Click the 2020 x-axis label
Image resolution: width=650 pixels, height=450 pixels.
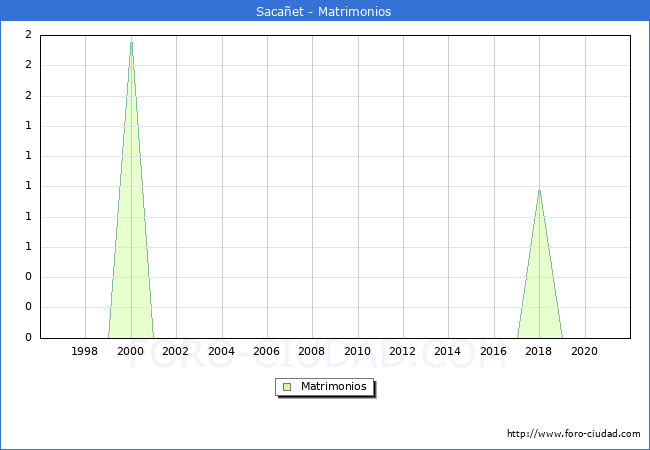(585, 351)
